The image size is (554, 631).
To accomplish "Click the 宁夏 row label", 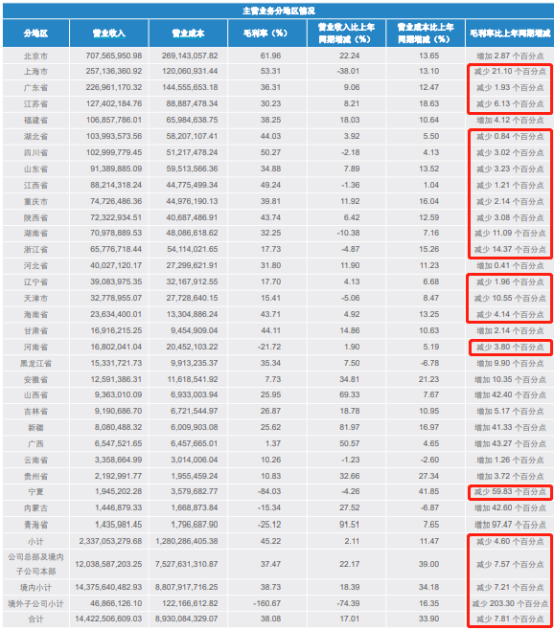I will pyautogui.click(x=36, y=492).
